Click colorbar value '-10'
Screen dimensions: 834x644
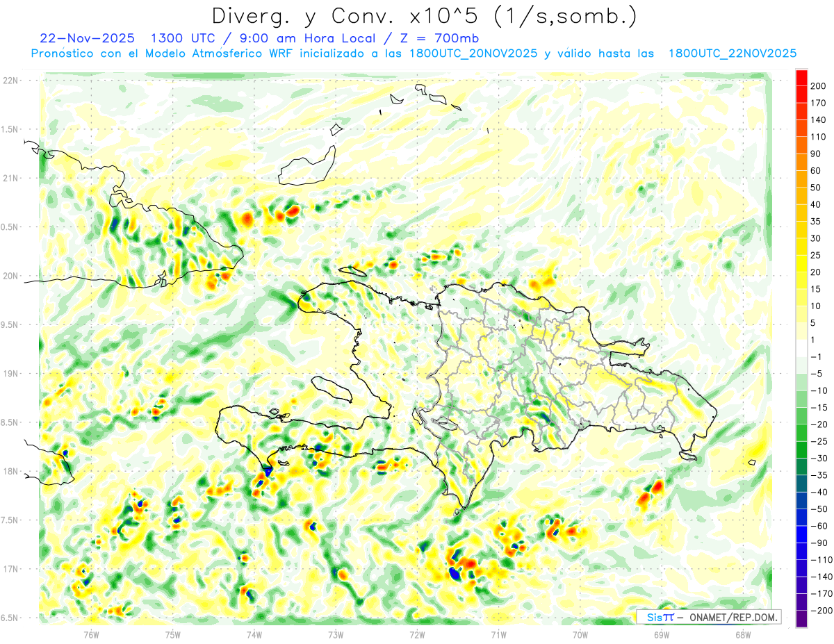[818, 391]
